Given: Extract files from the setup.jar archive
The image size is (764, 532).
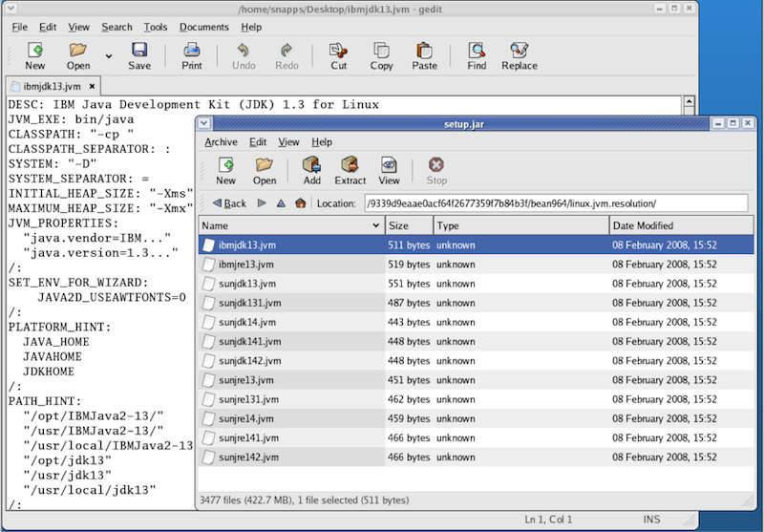Looking at the screenshot, I should point(350,172).
